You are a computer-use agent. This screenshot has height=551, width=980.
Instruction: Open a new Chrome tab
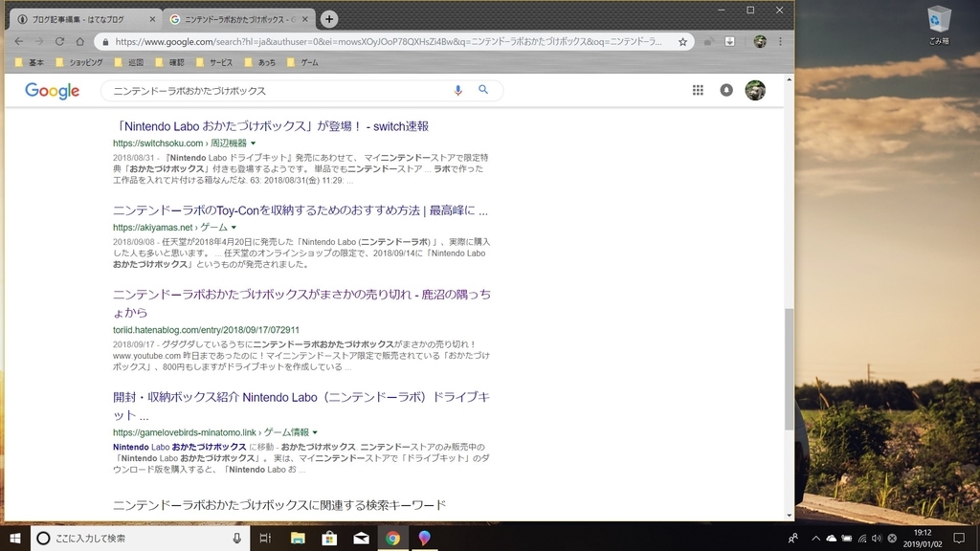(329, 19)
